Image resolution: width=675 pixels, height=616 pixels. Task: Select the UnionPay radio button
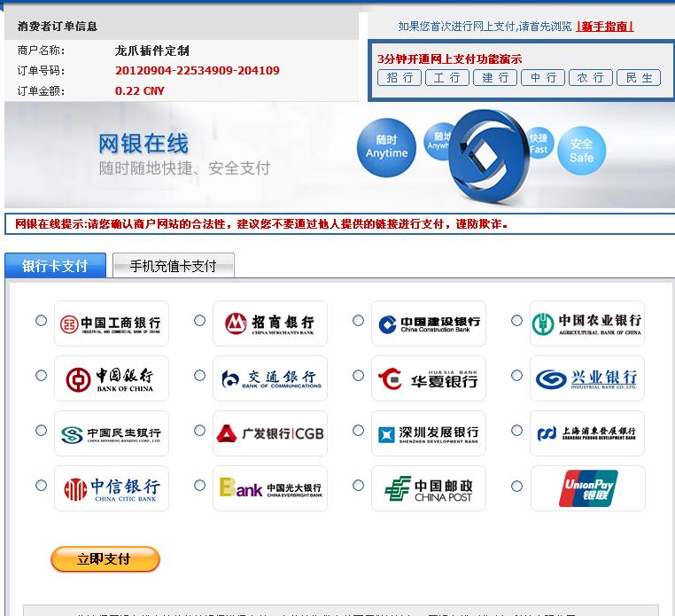click(x=516, y=487)
